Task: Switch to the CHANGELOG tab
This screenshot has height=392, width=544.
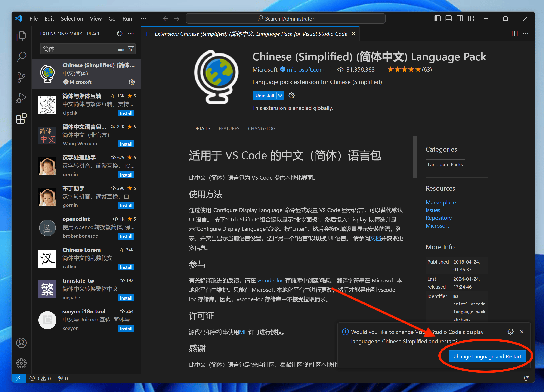Action: pyautogui.click(x=262, y=128)
